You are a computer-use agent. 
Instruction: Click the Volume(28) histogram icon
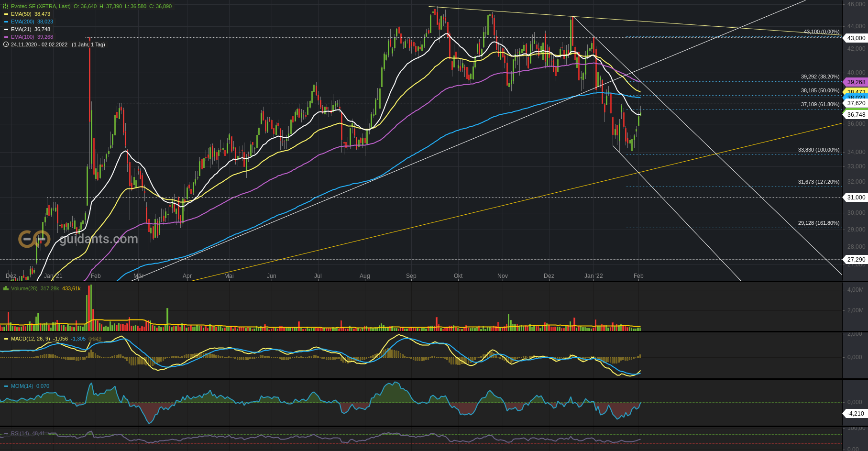[5, 289]
